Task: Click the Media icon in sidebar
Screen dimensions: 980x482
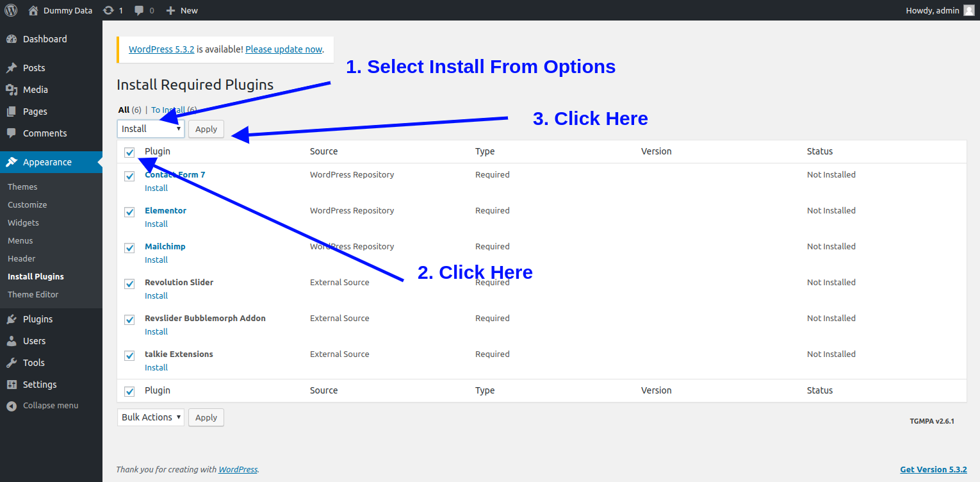Action: pos(12,90)
